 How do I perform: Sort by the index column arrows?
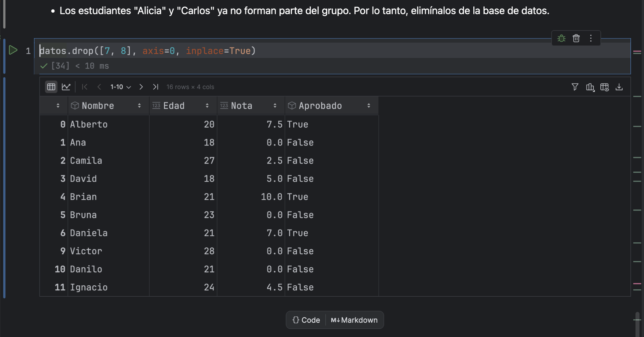pyautogui.click(x=58, y=106)
